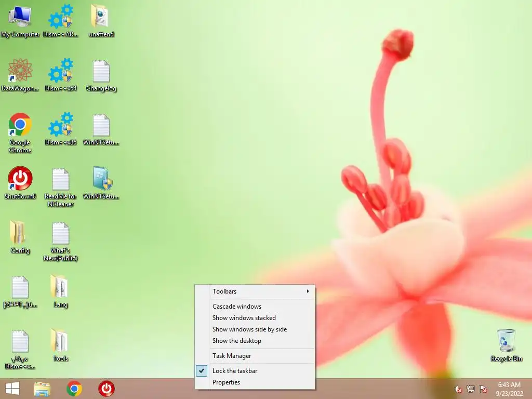Select the text file left of Lang folder
The height and width of the screenshot is (399, 532).
pyautogui.click(x=20, y=292)
